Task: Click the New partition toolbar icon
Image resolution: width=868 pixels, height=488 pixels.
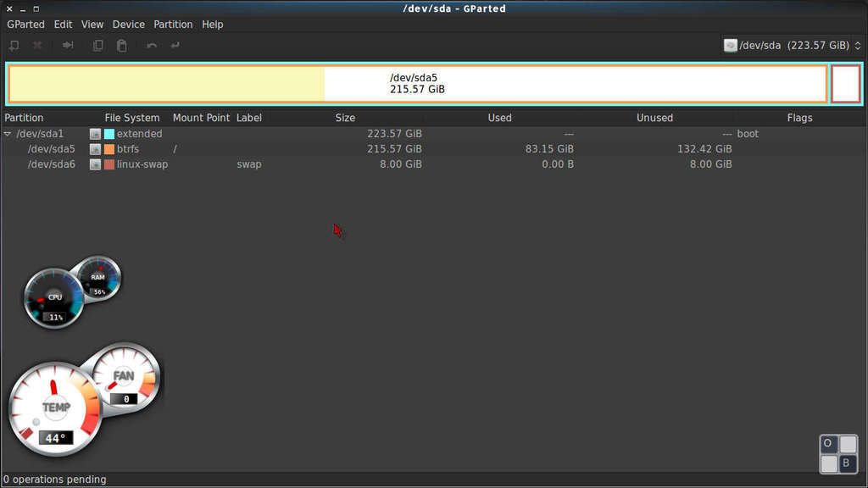Action: [x=14, y=46]
